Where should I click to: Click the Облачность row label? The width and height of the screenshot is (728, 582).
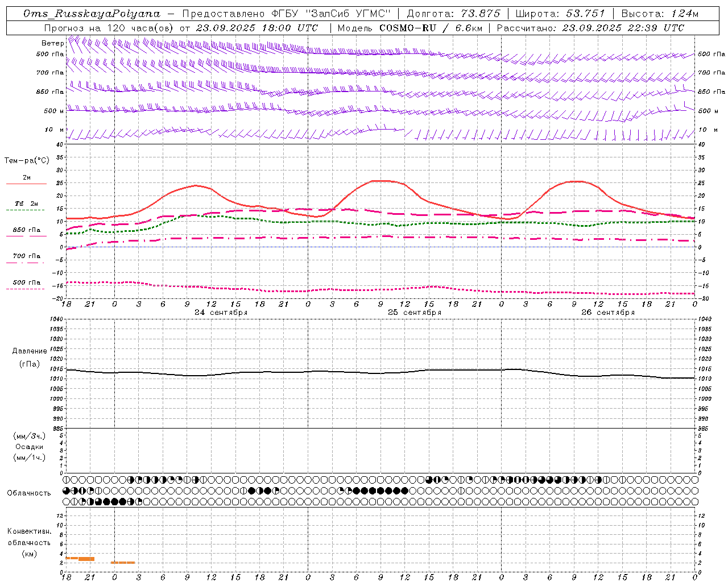pos(29,493)
